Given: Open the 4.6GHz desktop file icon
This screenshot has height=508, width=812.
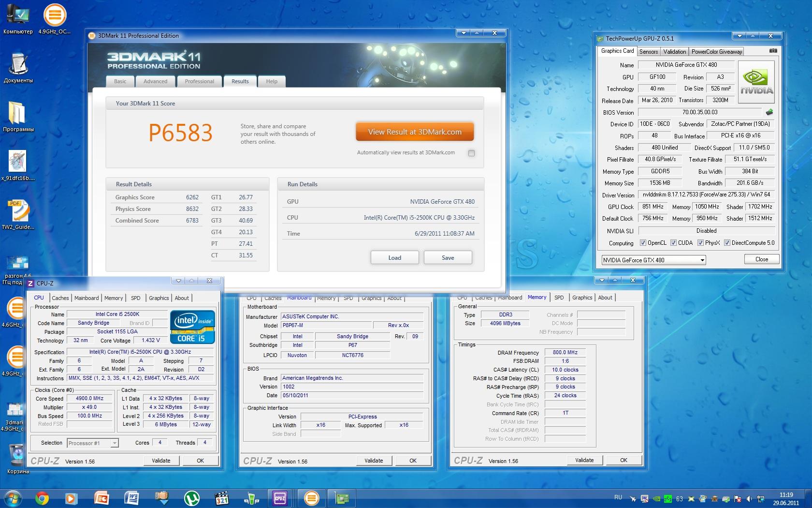Looking at the screenshot, I should point(14,312).
